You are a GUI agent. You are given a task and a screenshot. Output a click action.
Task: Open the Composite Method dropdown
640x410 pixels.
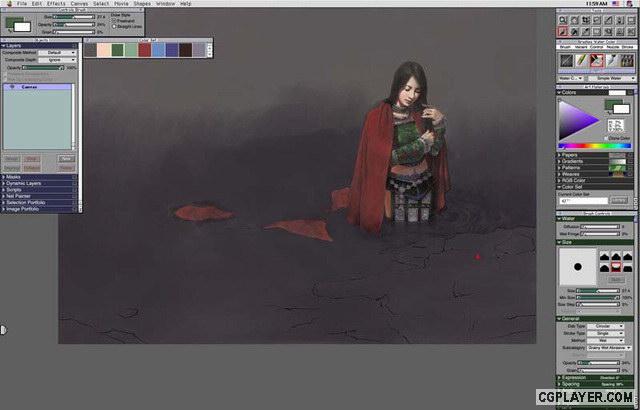(x=57, y=53)
